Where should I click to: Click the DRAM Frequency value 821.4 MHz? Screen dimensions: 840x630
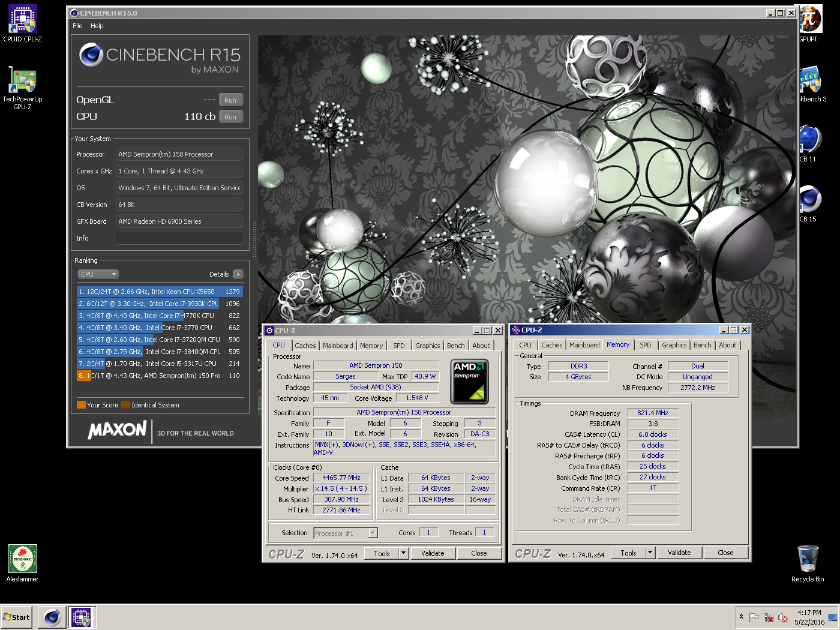click(x=653, y=413)
